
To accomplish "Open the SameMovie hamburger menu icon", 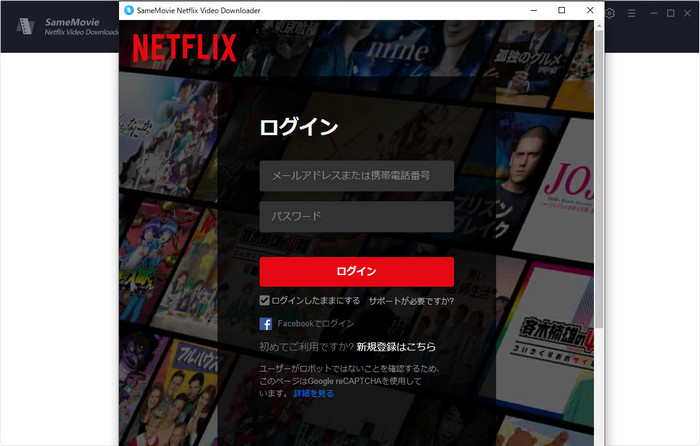I will (x=633, y=13).
